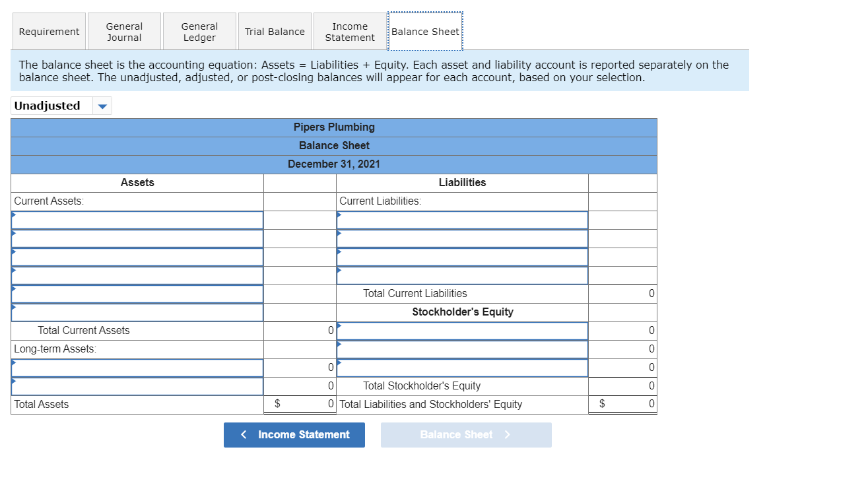Image resolution: width=868 pixels, height=503 pixels.
Task: Click the third Stockholder's Equity input field
Action: pyautogui.click(x=461, y=367)
